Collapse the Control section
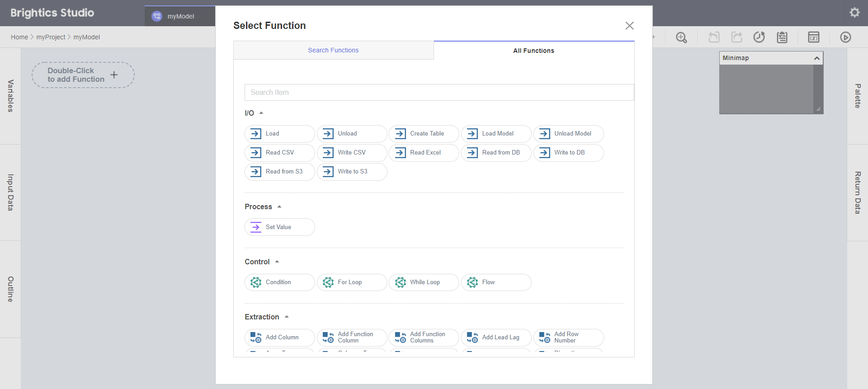 coord(277,262)
